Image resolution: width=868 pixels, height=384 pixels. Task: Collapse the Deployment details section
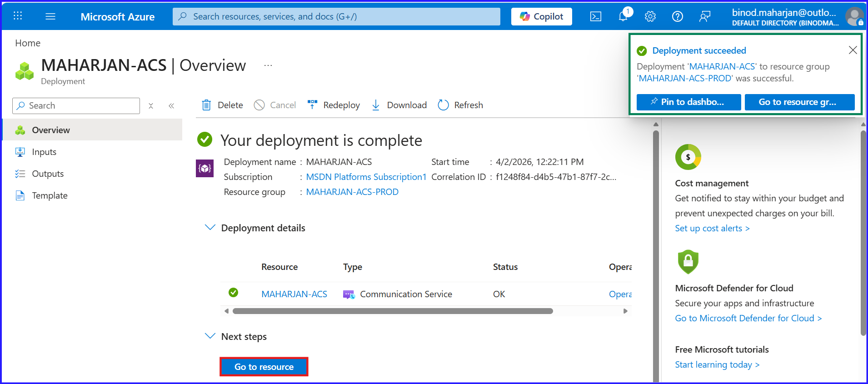pos(210,227)
